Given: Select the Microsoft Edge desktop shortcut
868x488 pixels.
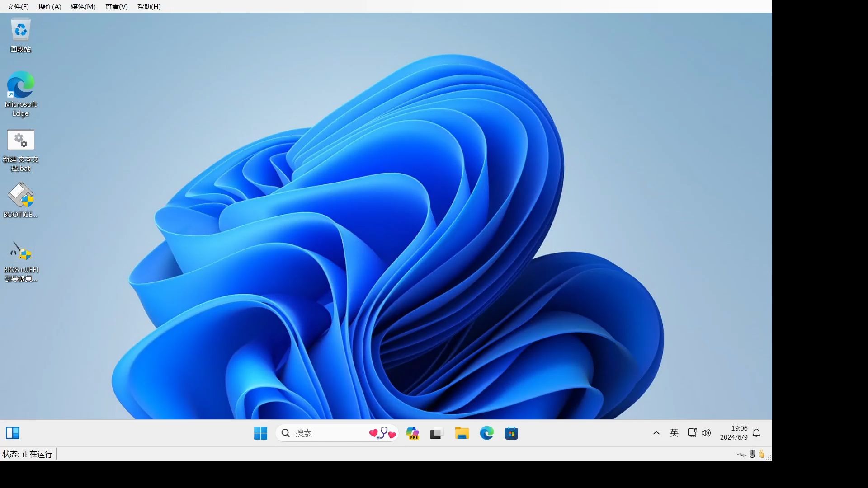Looking at the screenshot, I should tap(21, 94).
